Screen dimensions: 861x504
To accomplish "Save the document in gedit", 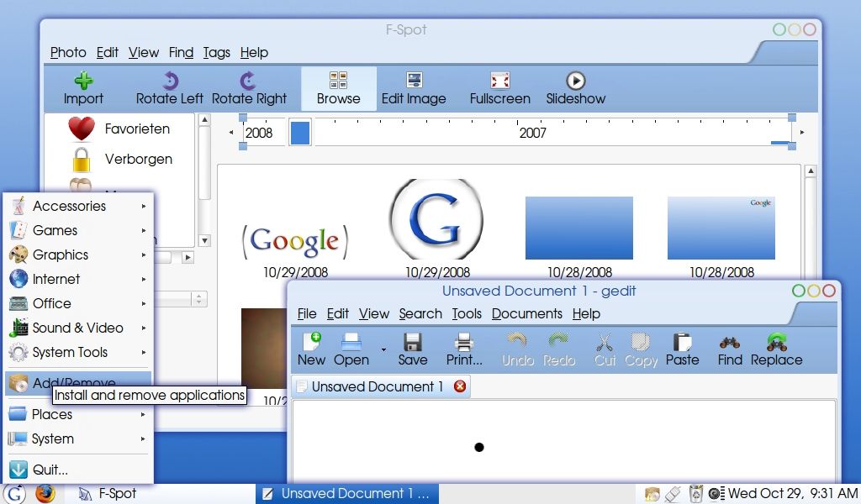I will [x=412, y=349].
